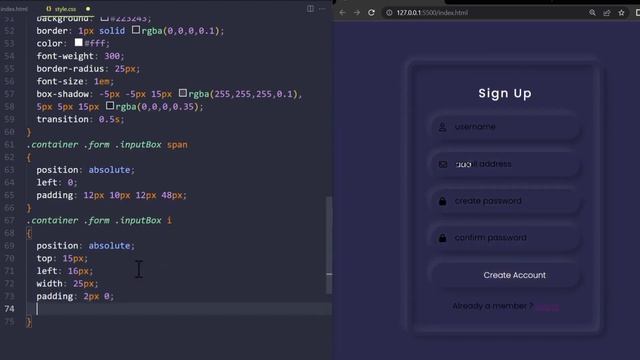Click the 'transition: 0.5s;' line
This screenshot has width=640, height=360.
[80, 119]
